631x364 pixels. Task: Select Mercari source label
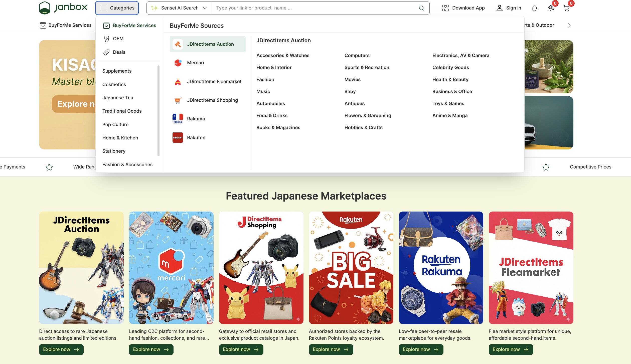tap(196, 63)
